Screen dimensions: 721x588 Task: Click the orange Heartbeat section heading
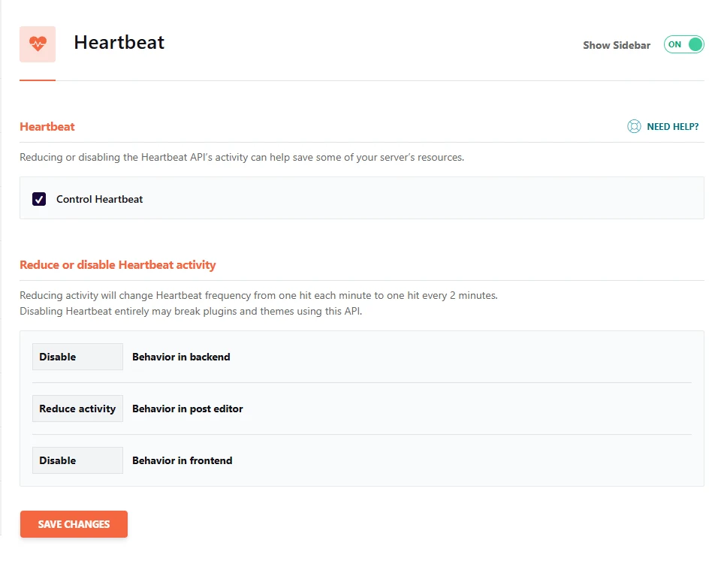(x=47, y=127)
